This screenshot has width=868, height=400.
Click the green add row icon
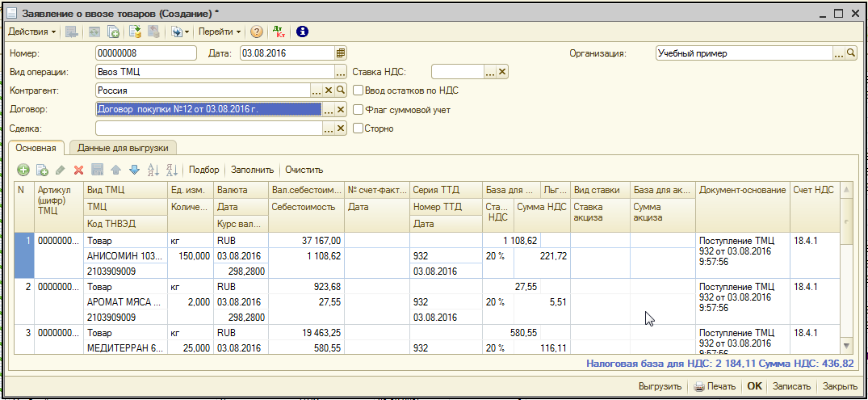(x=23, y=170)
